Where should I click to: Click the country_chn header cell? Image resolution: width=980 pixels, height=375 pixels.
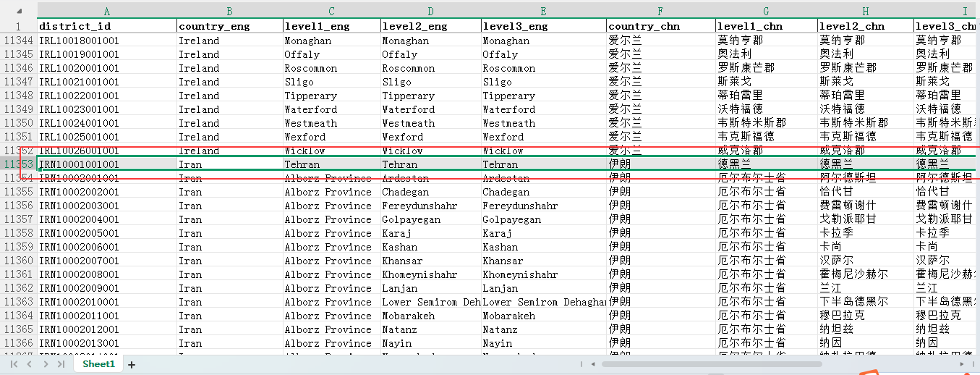661,26
